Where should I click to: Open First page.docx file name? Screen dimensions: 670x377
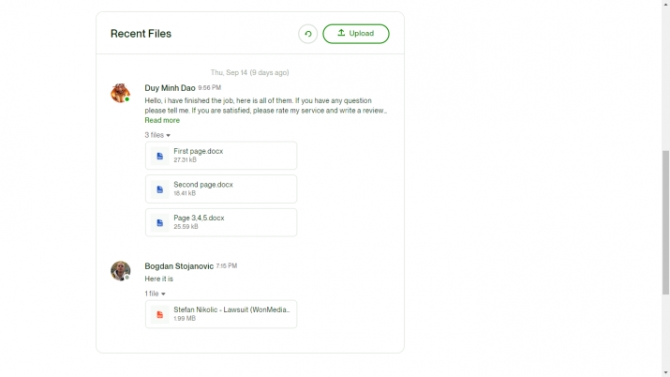198,151
